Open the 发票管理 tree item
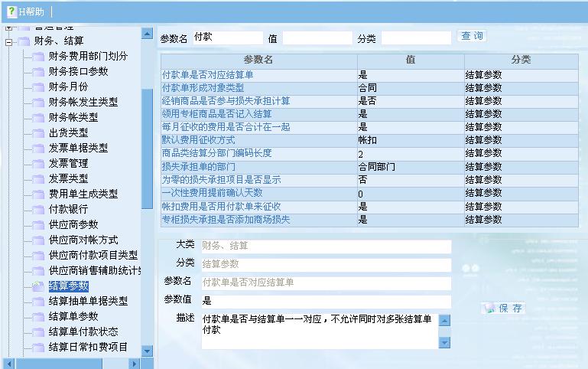 click(x=68, y=163)
